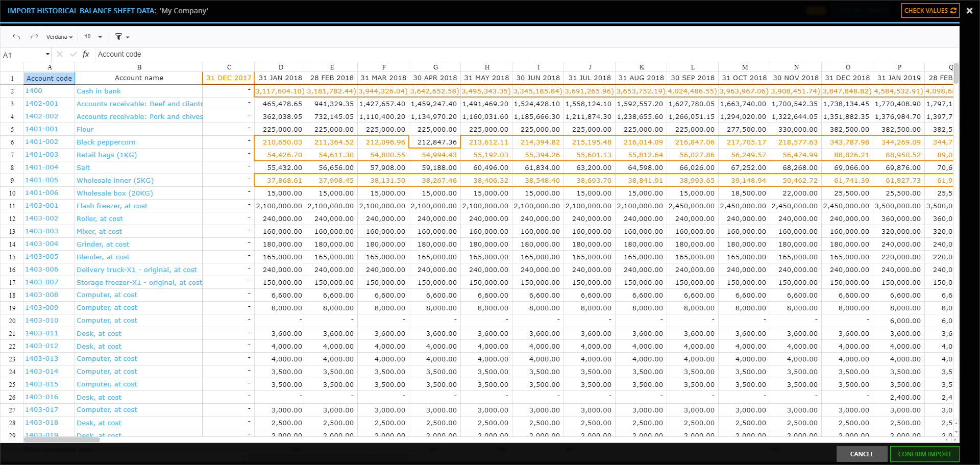The height and width of the screenshot is (465, 980).
Task: Open the Verdana font dropdown
Action: coord(59,37)
